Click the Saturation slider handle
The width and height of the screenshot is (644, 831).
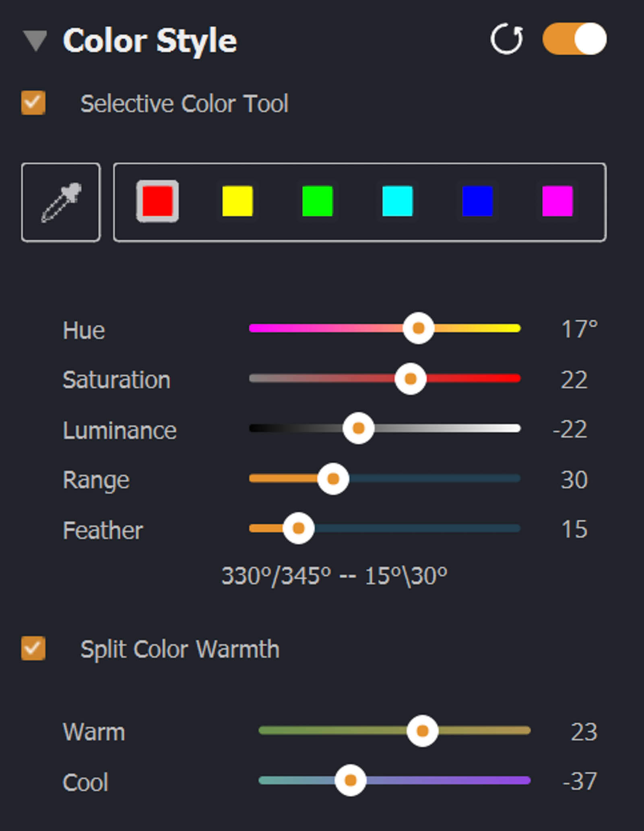(x=411, y=379)
